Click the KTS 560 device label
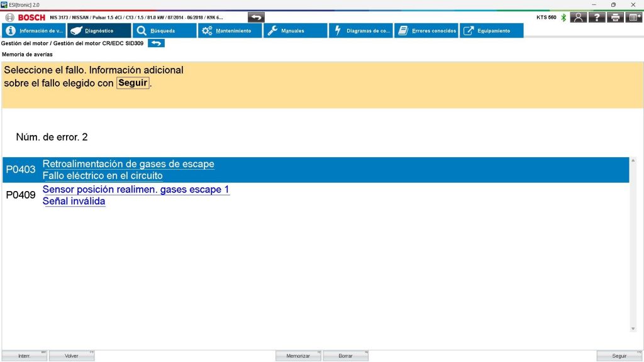644x362 pixels. [x=547, y=17]
